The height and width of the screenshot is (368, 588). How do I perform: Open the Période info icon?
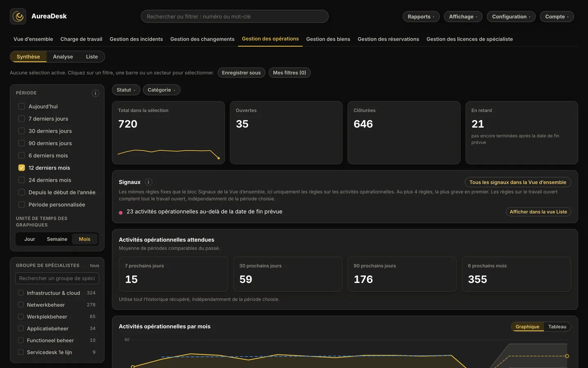96,93
